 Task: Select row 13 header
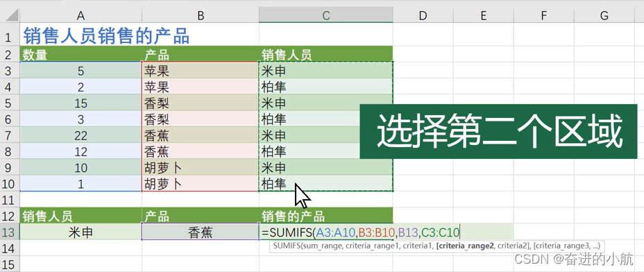(x=10, y=232)
